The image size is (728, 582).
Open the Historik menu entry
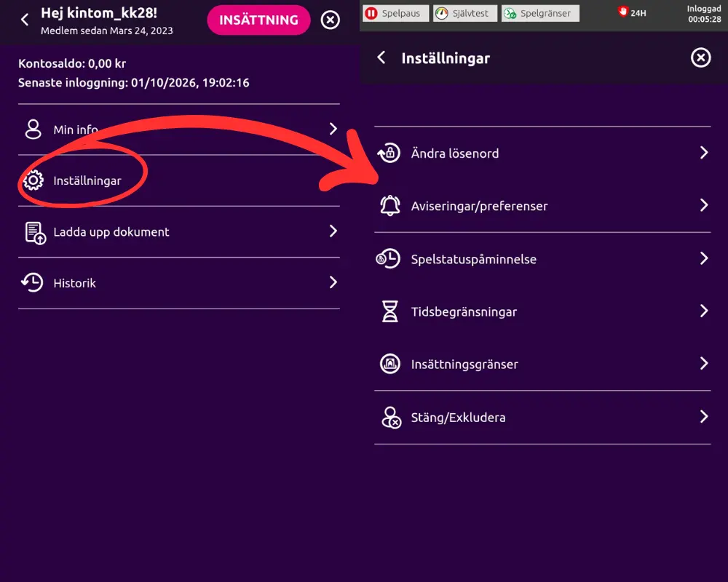click(x=179, y=283)
